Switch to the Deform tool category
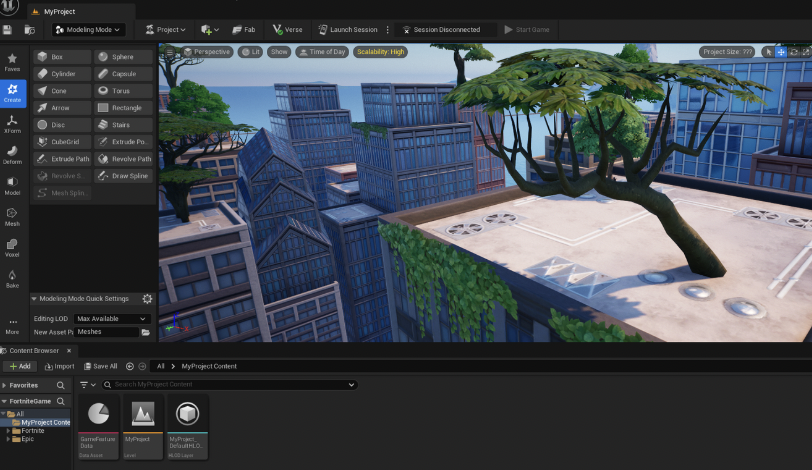Screen dimensions: 812x470 click(x=12, y=155)
